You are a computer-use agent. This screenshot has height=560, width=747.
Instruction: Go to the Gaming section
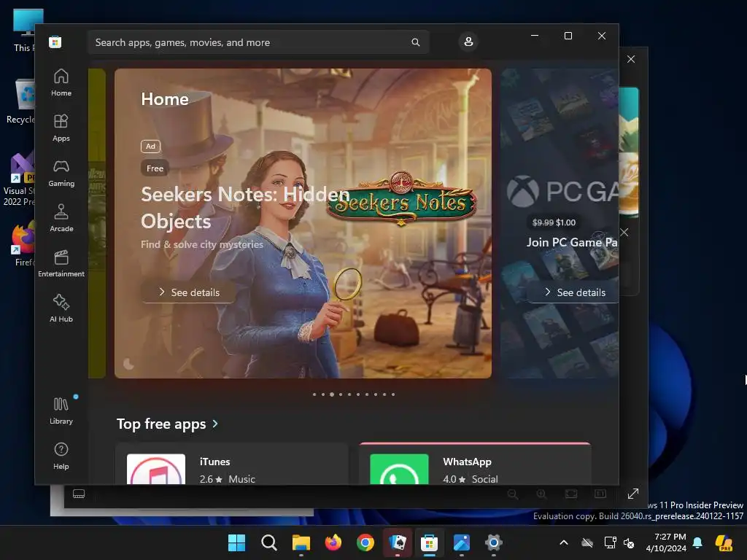pos(61,173)
